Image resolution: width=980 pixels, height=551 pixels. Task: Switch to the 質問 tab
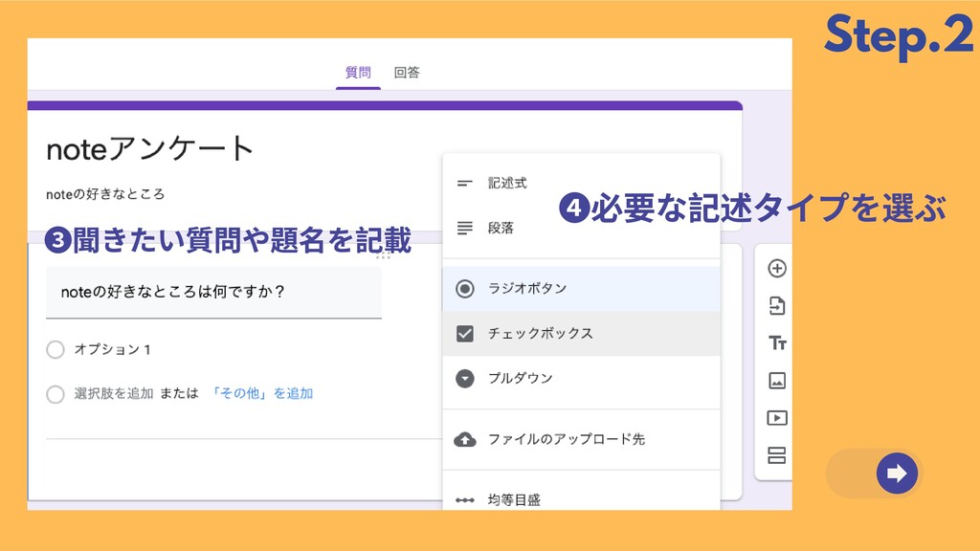pyautogui.click(x=358, y=73)
